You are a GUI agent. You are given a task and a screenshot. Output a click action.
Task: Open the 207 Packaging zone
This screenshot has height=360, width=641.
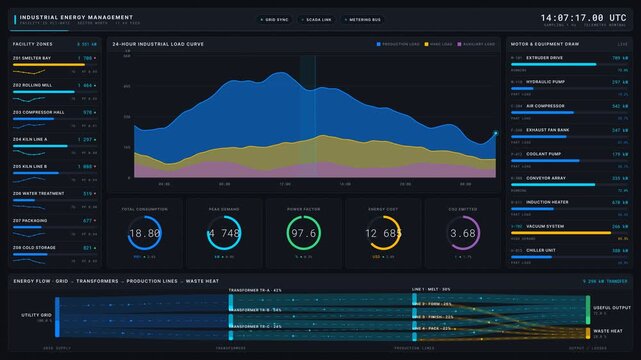pos(55,227)
